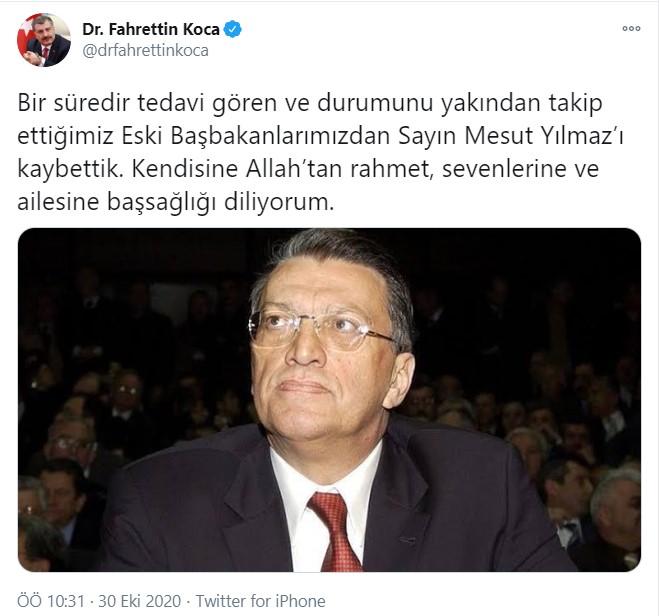Open the @drfahrettinkoca handle link
Image resolution: width=660 pixels, height=616 pixels.
point(145,51)
